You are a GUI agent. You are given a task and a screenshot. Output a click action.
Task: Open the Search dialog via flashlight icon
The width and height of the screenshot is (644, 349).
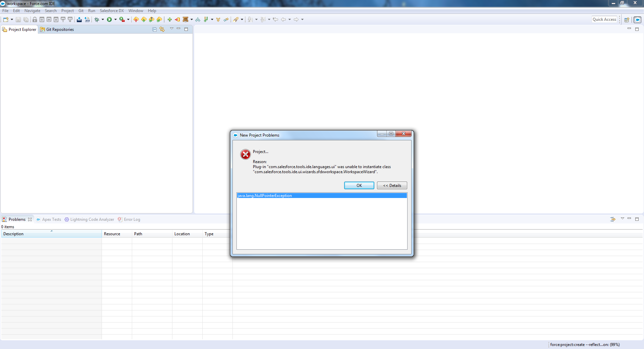pos(237,19)
